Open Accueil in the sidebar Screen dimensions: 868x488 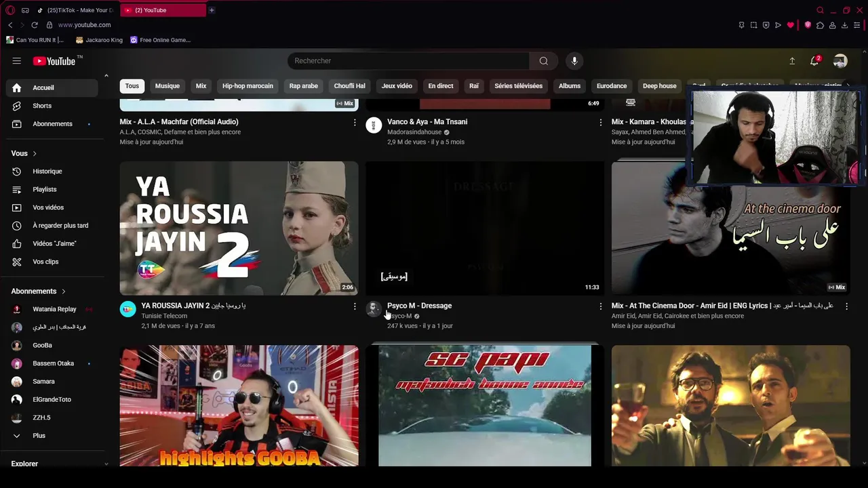tap(52, 87)
